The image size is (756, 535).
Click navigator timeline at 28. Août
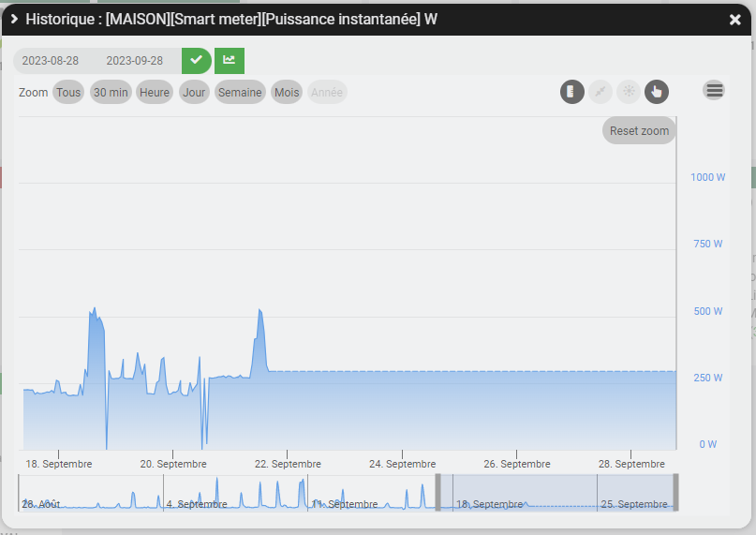(41, 504)
